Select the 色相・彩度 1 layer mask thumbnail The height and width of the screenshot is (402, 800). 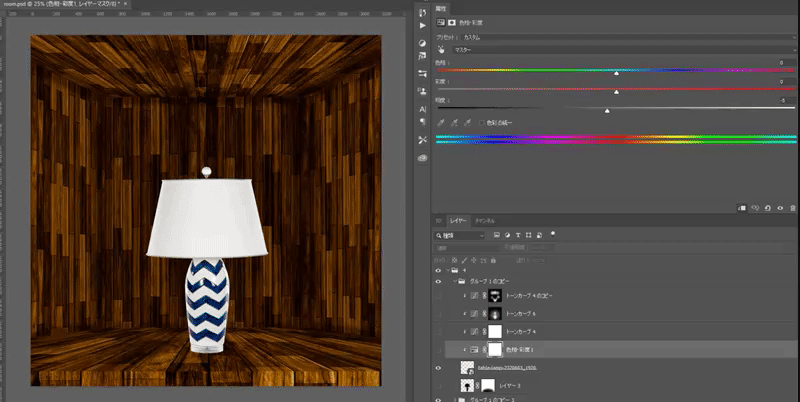pyautogui.click(x=493, y=349)
